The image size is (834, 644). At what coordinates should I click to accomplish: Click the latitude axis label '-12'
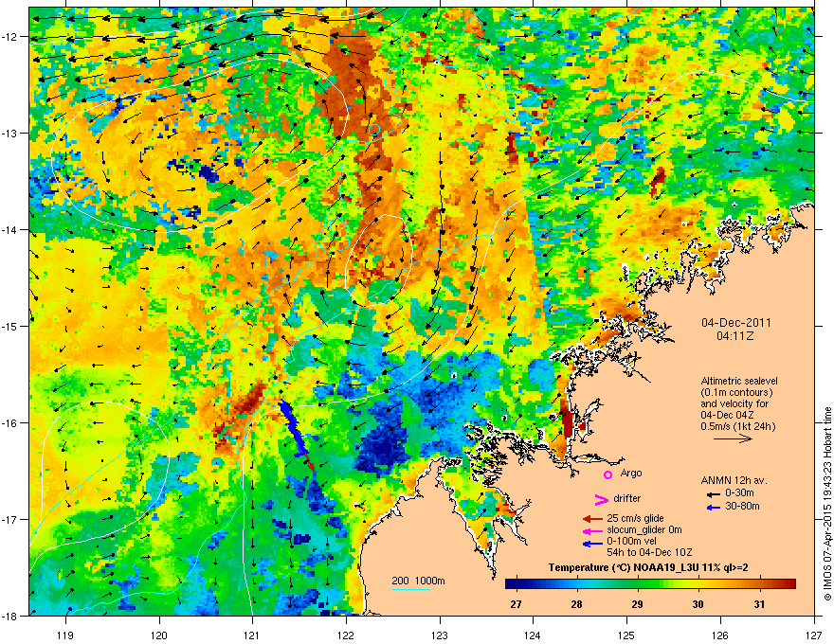9,37
